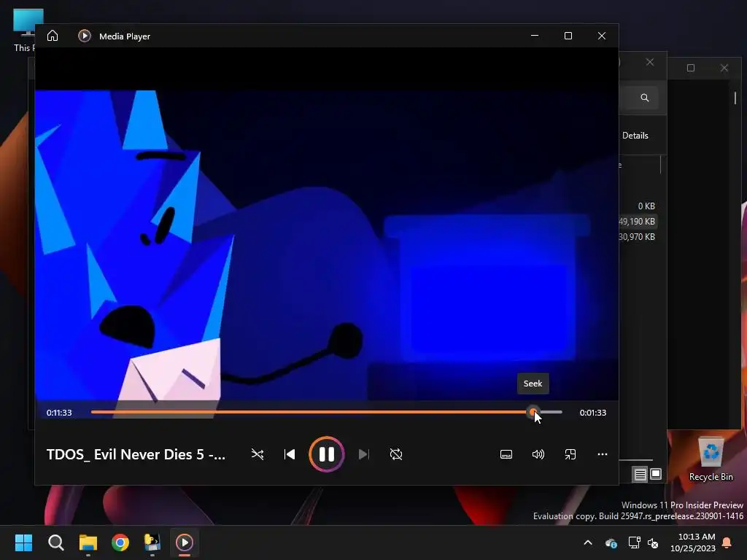The height and width of the screenshot is (560, 747).
Task: Switch File Explorer to details list view
Action: click(640, 474)
